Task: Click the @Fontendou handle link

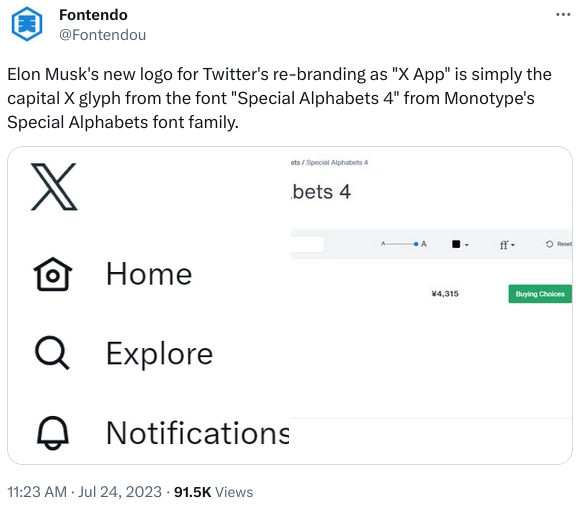Action: pos(103,35)
